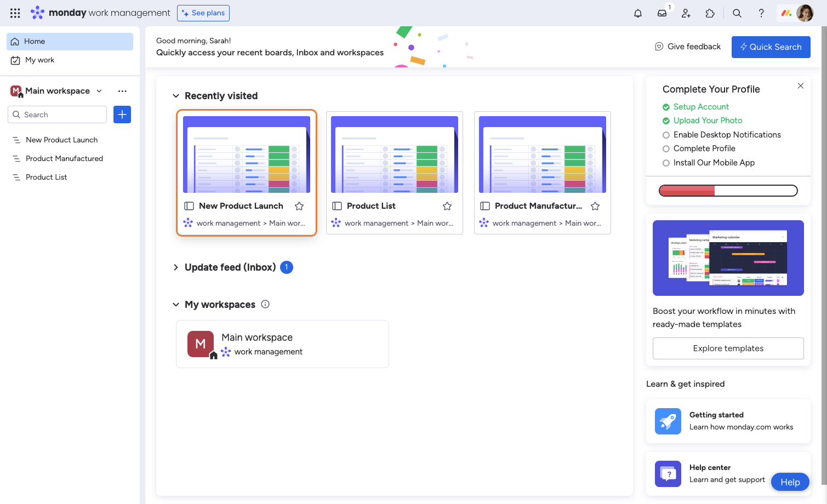This screenshot has height=504, width=827.
Task: Click the Explore templates button
Action: (728, 348)
